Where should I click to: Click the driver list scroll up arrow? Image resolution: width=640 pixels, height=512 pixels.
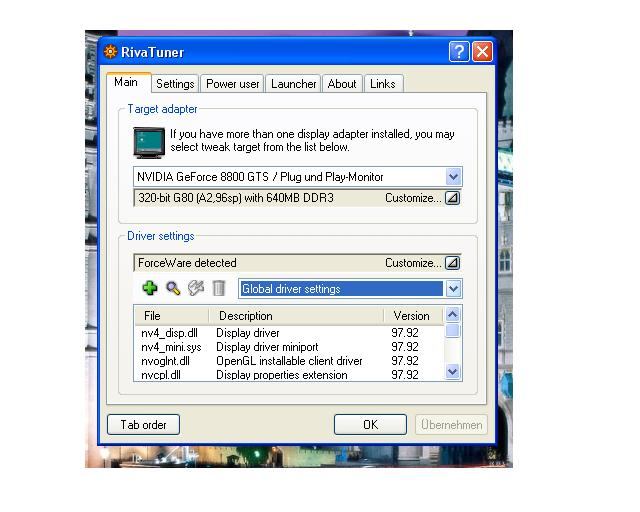coord(452,314)
